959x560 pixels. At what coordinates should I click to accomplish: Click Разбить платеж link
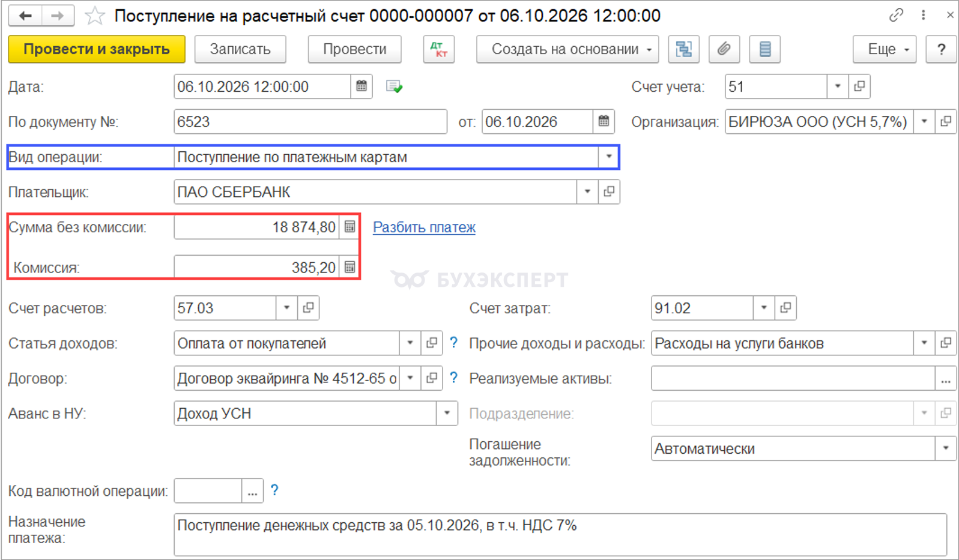click(x=424, y=227)
